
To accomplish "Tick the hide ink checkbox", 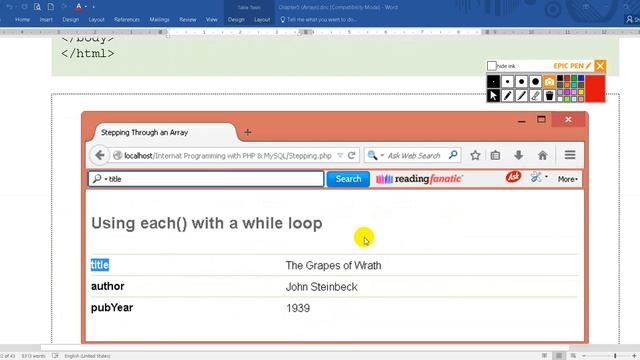I will [x=492, y=66].
